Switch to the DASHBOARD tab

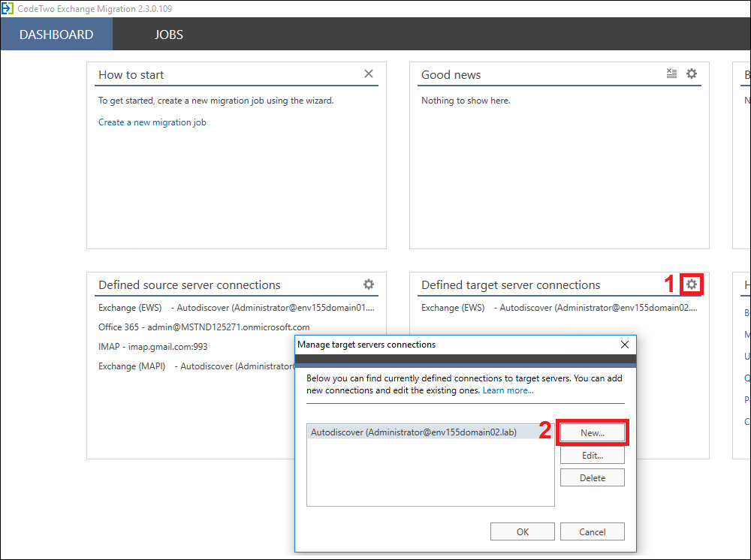(x=56, y=35)
